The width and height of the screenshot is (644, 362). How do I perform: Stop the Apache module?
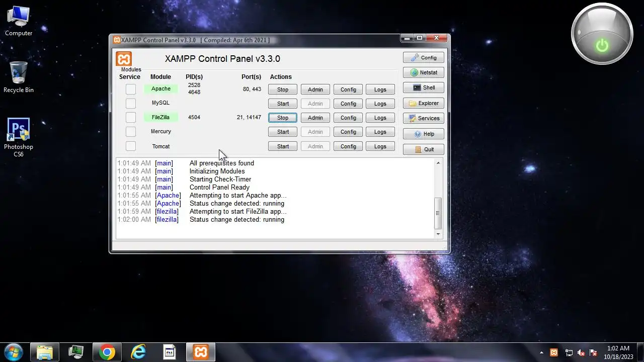pyautogui.click(x=283, y=89)
